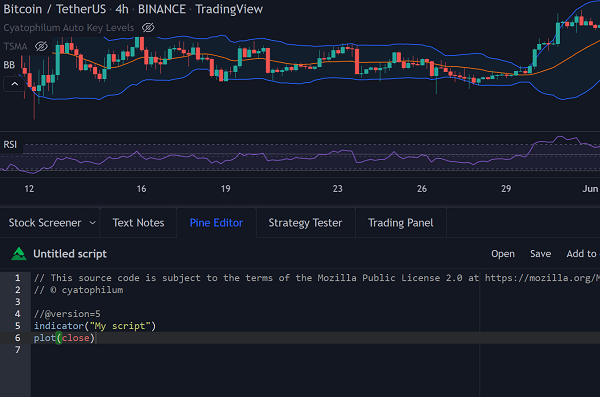Select the Pine Editor tab

(216, 223)
